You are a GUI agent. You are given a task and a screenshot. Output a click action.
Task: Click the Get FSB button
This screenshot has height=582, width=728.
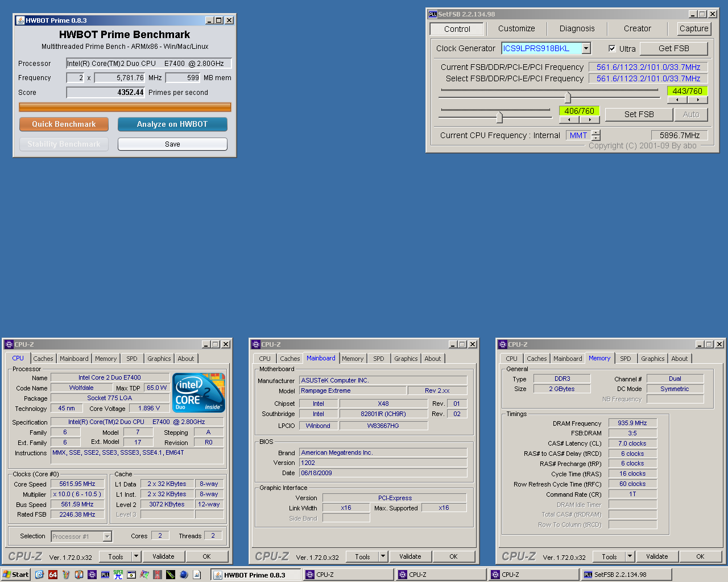click(674, 48)
